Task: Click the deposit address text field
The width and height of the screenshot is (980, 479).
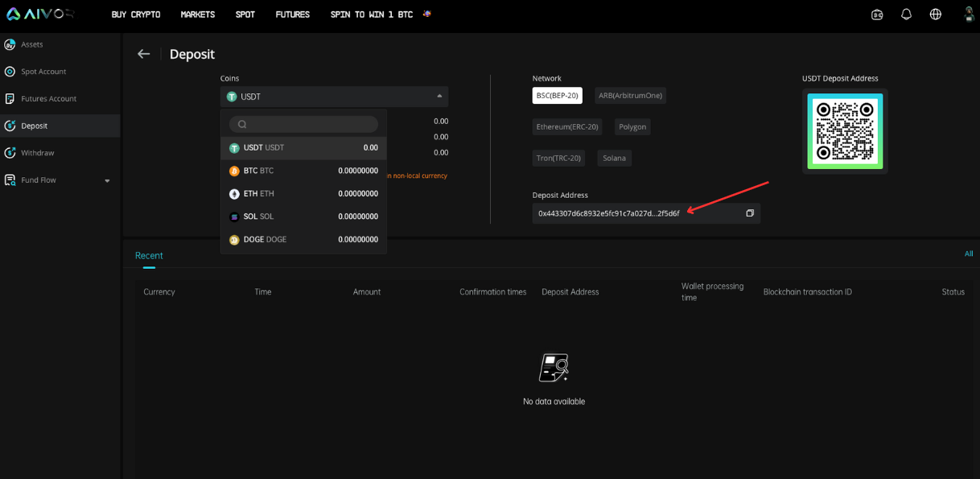Action: click(646, 213)
